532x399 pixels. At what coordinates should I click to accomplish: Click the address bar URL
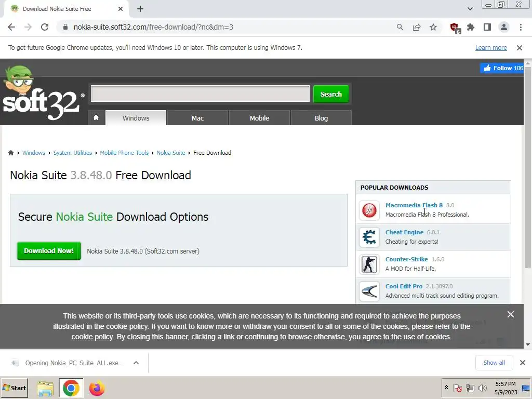(153, 27)
